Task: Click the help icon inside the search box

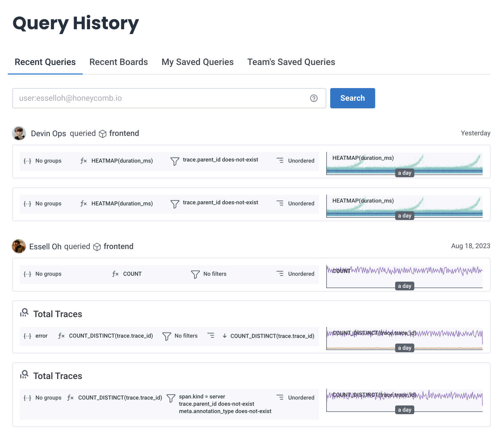Action: [x=314, y=98]
